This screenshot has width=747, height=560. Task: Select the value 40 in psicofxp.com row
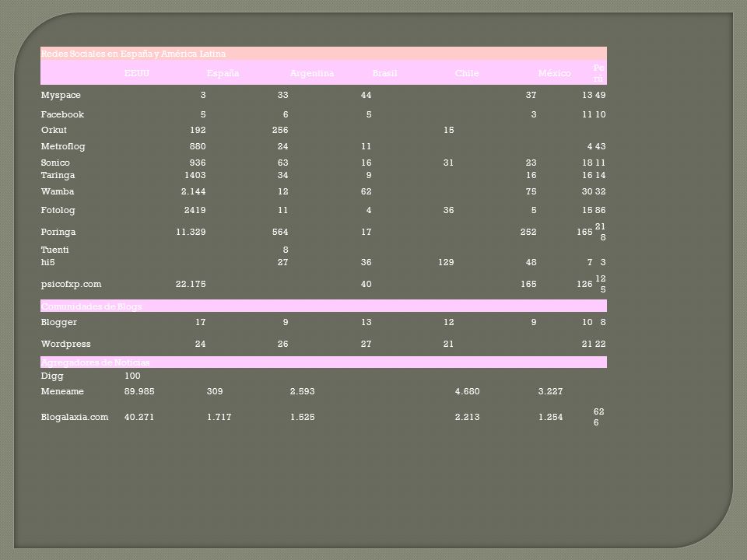[366, 285]
